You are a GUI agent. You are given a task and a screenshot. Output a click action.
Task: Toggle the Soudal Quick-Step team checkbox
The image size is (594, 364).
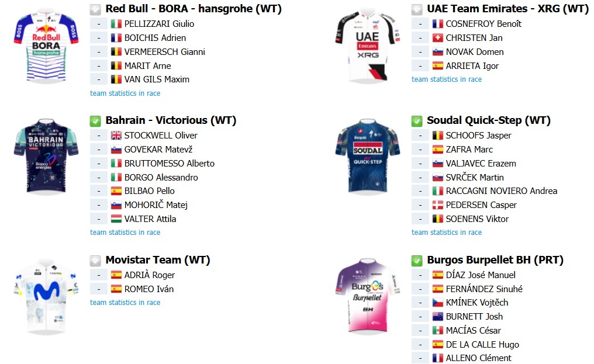pos(417,121)
